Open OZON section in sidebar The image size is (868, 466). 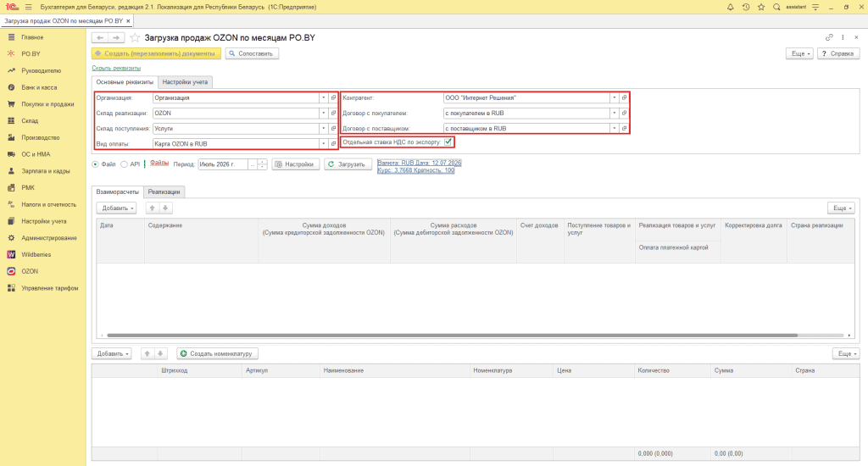pyautogui.click(x=30, y=271)
